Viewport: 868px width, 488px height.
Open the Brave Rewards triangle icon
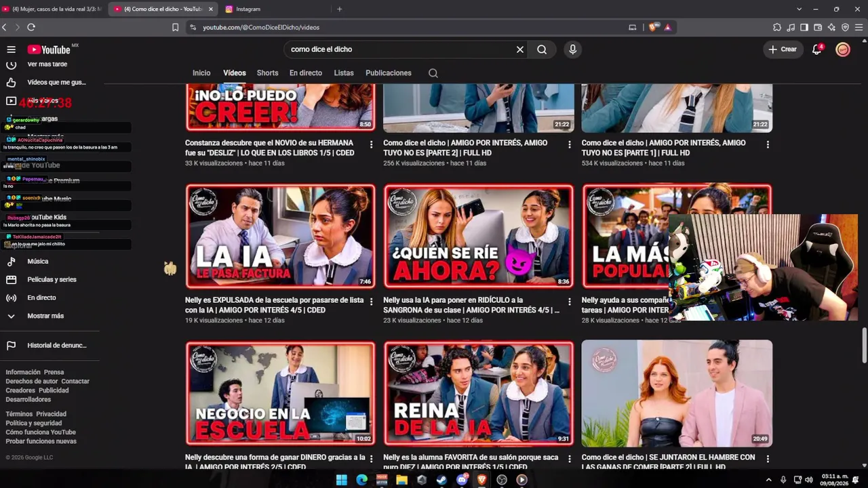click(668, 27)
